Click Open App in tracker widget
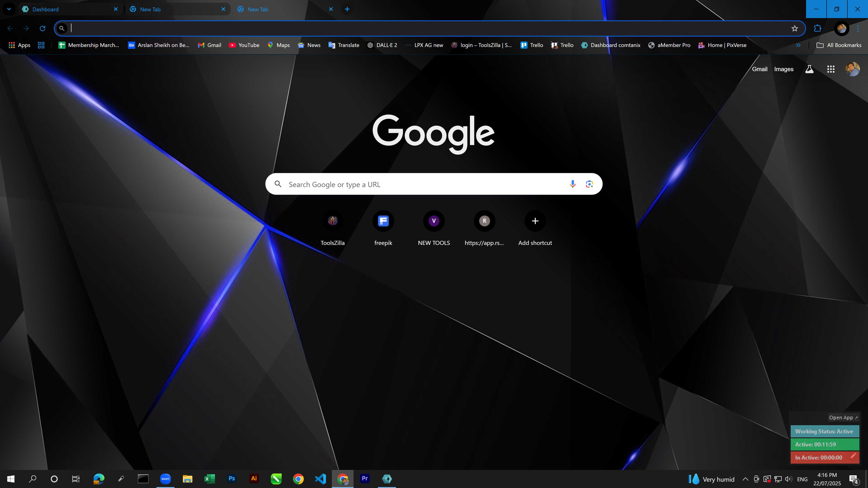Screen dimensions: 868x488 point(843,417)
